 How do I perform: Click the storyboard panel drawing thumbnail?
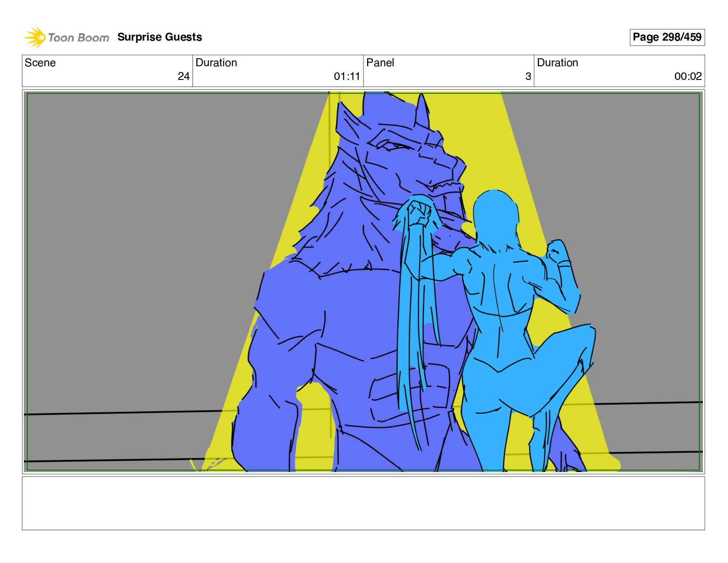363,282
